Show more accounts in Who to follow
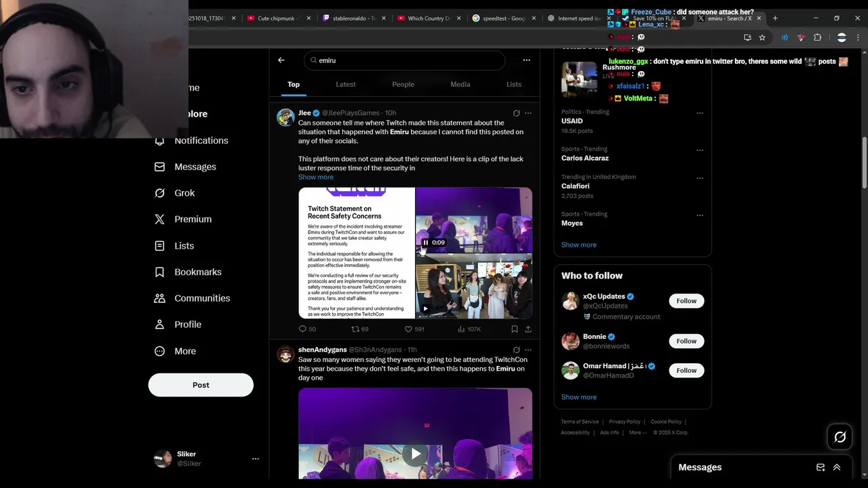Screen dimensions: 868x488 (579, 397)
